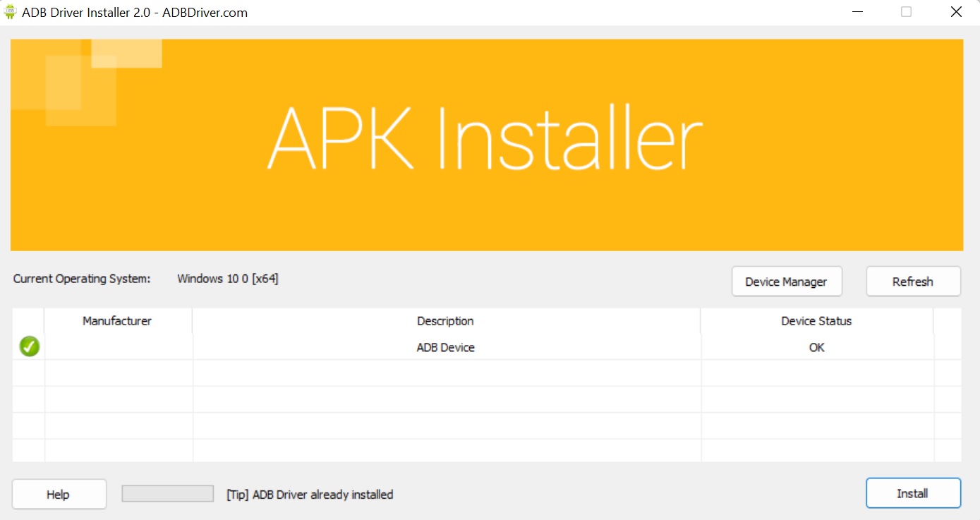Open the Device Manager
Image resolution: width=980 pixels, height=520 pixels.
click(x=787, y=281)
